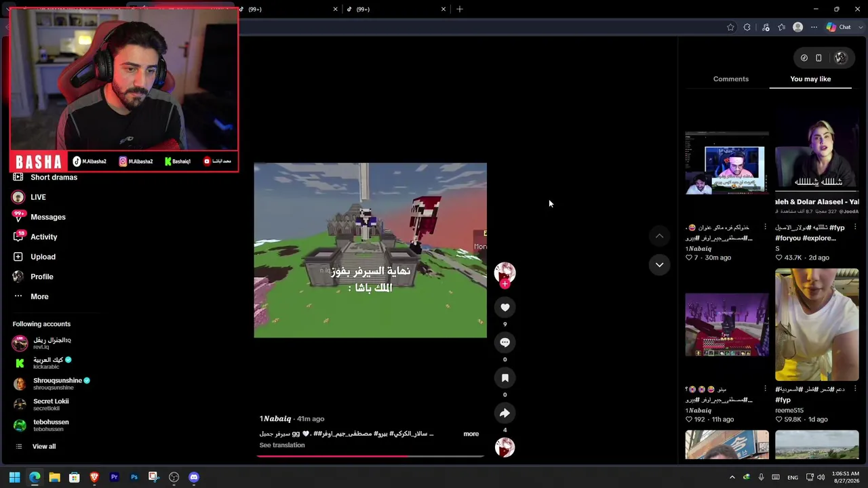The image size is (868, 488).
Task: Open the video's comments bubble icon
Action: click(505, 343)
